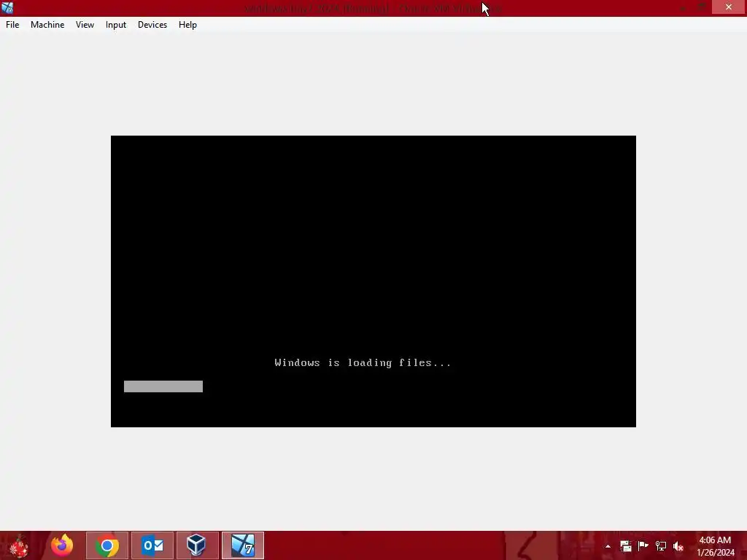Close the VirtualBox VM window

729,7
